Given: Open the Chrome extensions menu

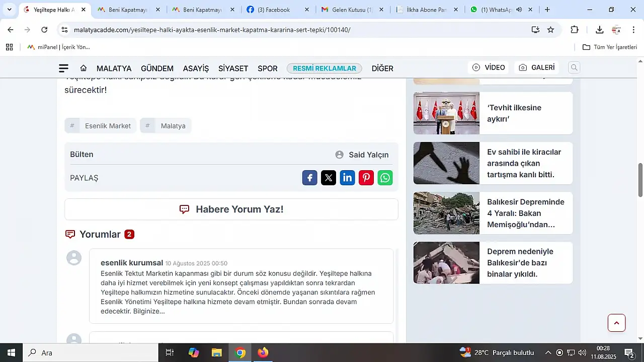Looking at the screenshot, I should [x=575, y=30].
